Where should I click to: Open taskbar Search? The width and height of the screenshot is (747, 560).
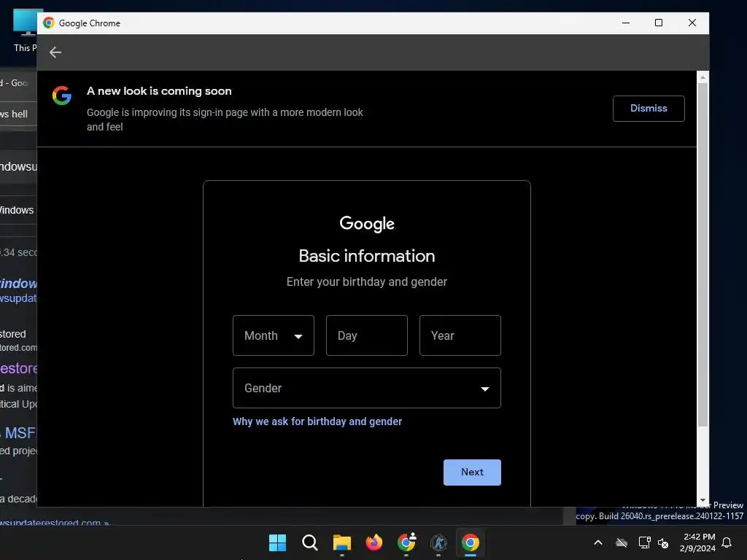point(309,542)
